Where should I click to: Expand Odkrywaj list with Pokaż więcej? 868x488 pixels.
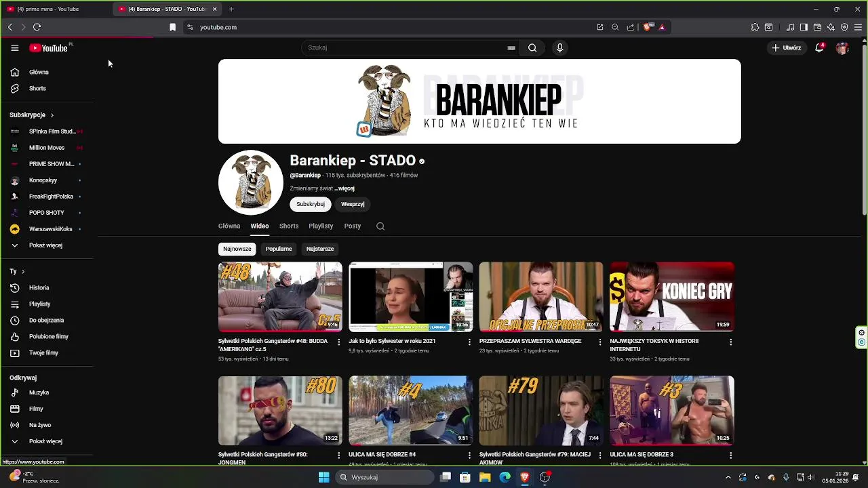coord(47,441)
